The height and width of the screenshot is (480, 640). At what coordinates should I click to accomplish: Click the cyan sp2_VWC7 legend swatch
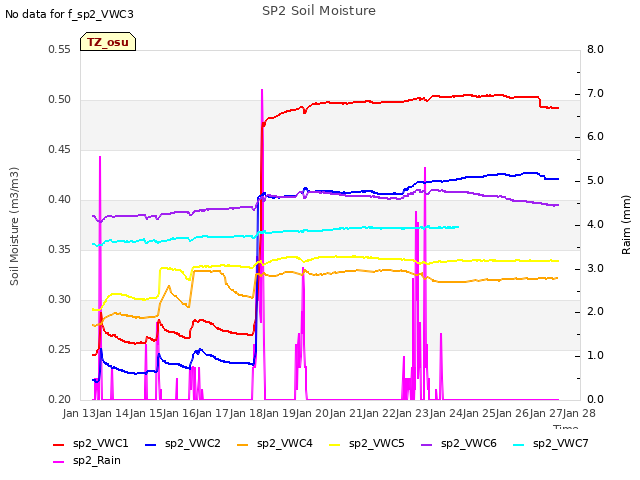click(519, 444)
